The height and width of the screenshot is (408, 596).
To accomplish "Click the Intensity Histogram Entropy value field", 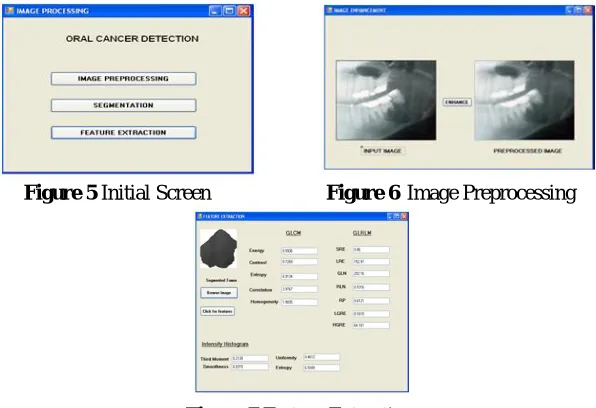I will click(x=322, y=368).
